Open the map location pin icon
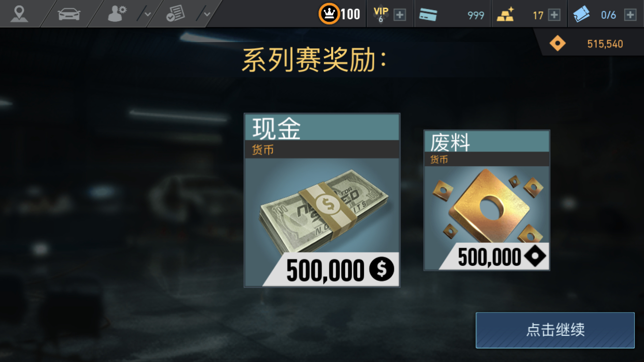The height and width of the screenshot is (362, 644). (19, 14)
